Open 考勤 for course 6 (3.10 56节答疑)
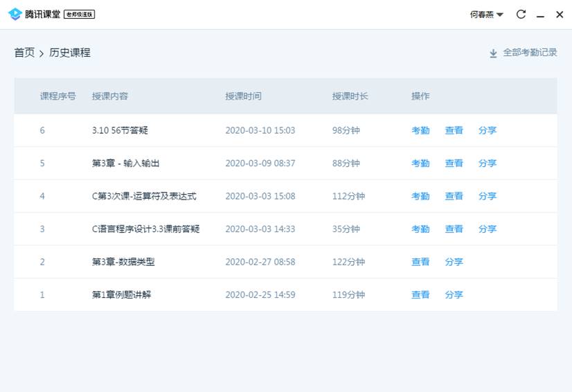This screenshot has width=572, height=392. [x=420, y=130]
